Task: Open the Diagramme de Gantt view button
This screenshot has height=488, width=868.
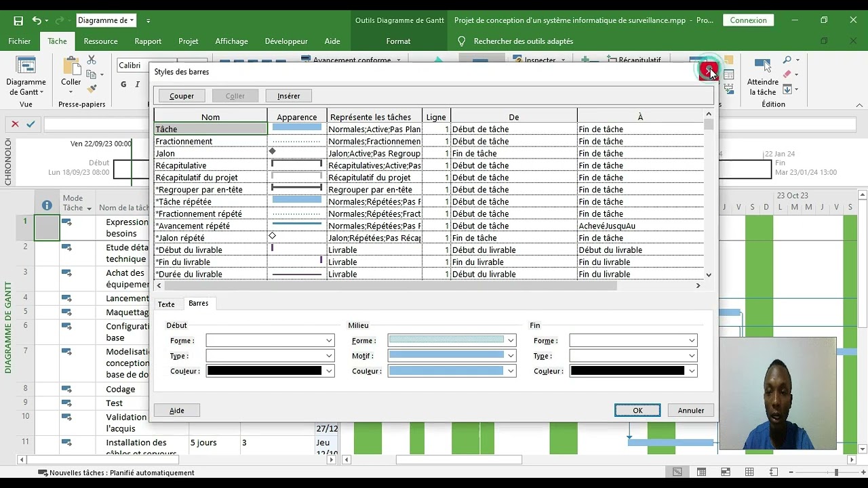Action: [26, 77]
